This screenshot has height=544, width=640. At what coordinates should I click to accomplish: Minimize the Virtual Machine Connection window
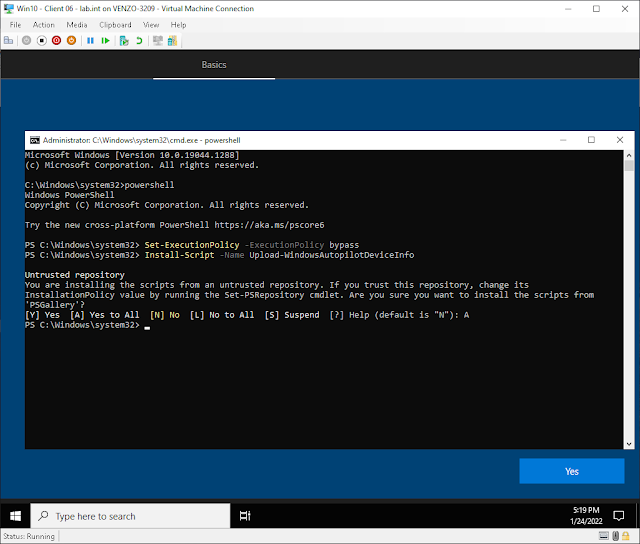(x=568, y=9)
